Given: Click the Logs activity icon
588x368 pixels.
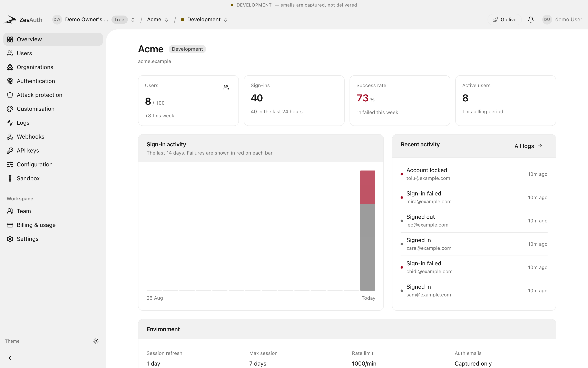Looking at the screenshot, I should coord(10,123).
